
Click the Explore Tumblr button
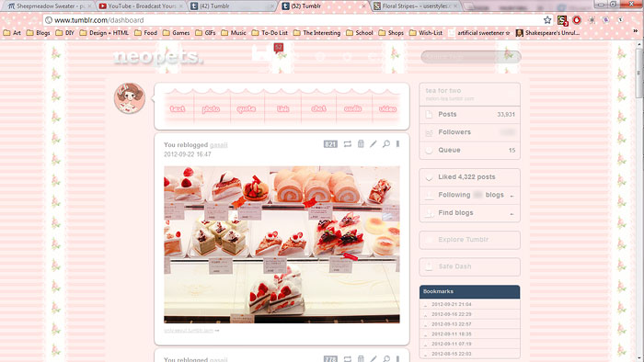470,240
